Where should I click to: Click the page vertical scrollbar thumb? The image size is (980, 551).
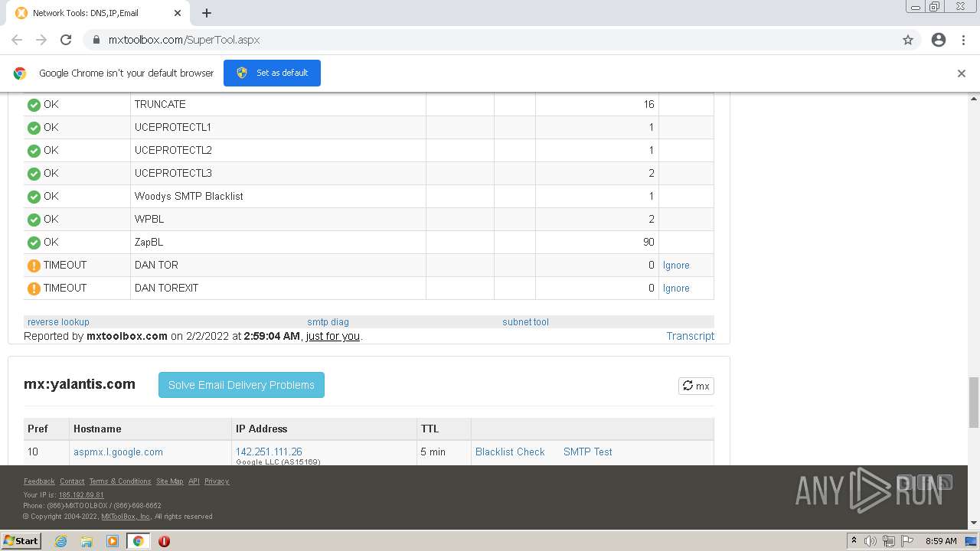(x=974, y=403)
